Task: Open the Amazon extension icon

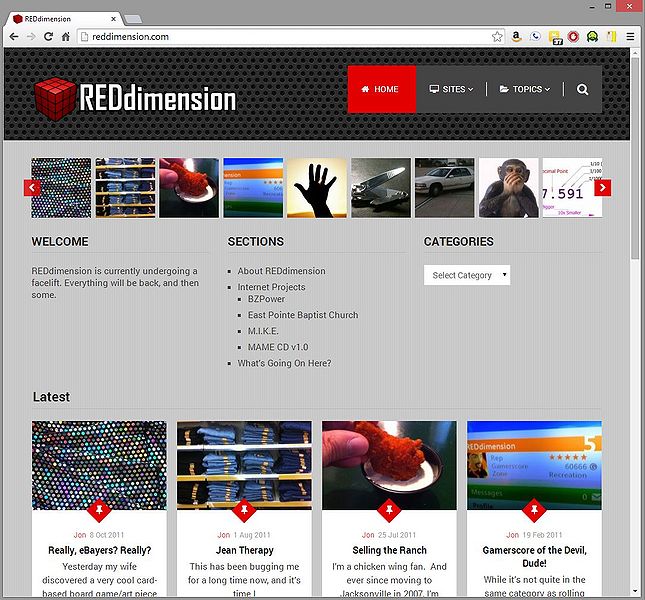Action: (516, 37)
